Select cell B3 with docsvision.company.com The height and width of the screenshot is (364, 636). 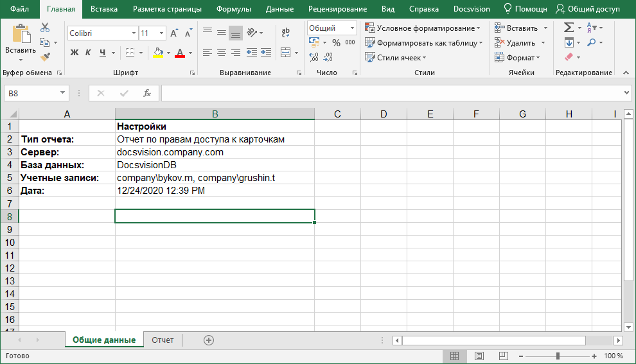click(215, 152)
